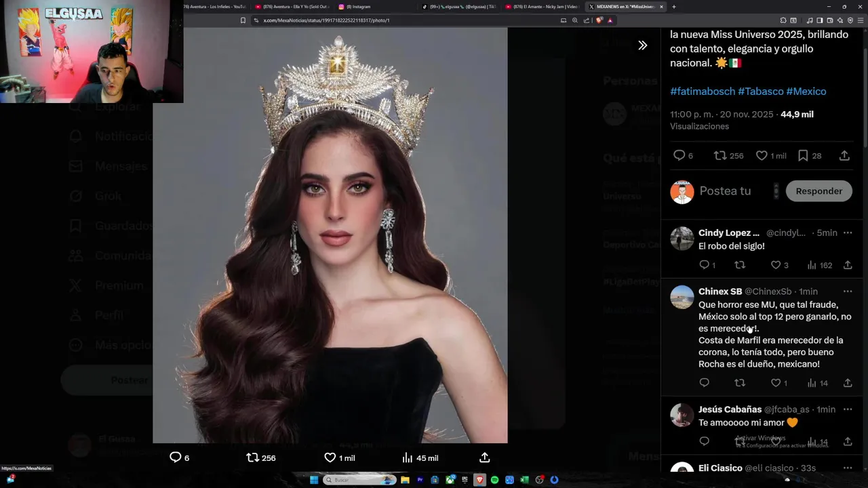Toggle the browser sidebar panel icon

point(819,20)
